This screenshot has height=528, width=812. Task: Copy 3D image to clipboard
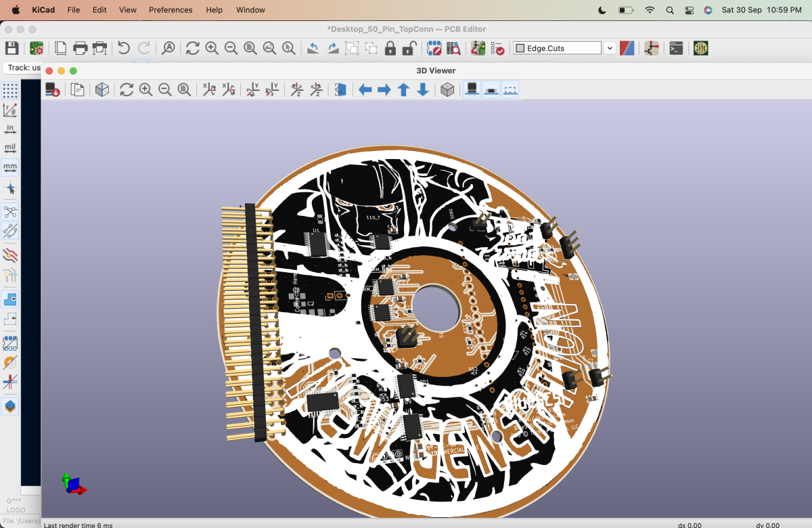click(x=77, y=89)
